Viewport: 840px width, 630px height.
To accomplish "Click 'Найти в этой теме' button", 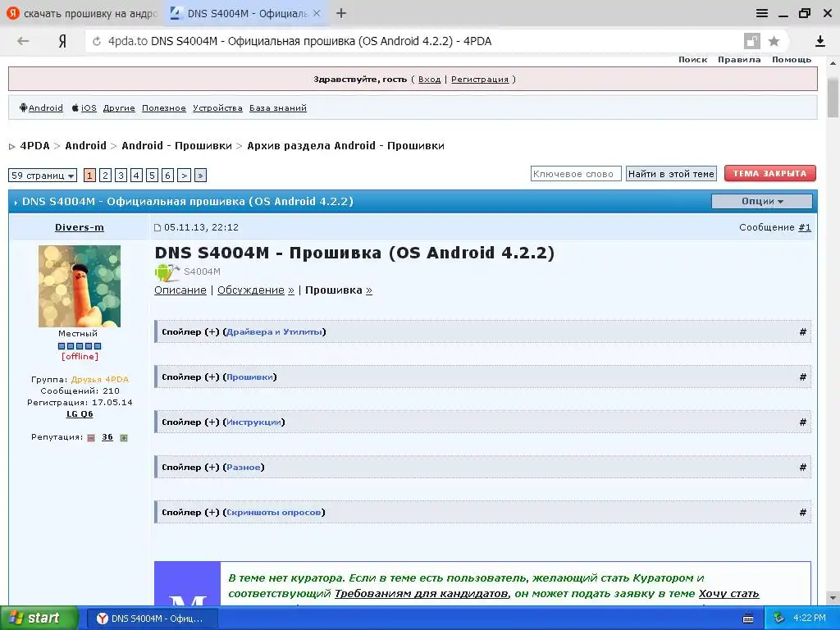I will click(x=671, y=174).
